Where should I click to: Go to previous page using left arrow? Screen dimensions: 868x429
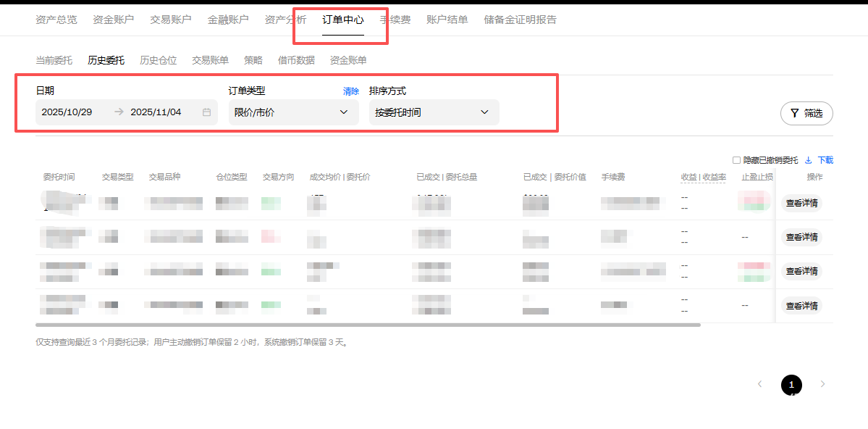coord(759,384)
